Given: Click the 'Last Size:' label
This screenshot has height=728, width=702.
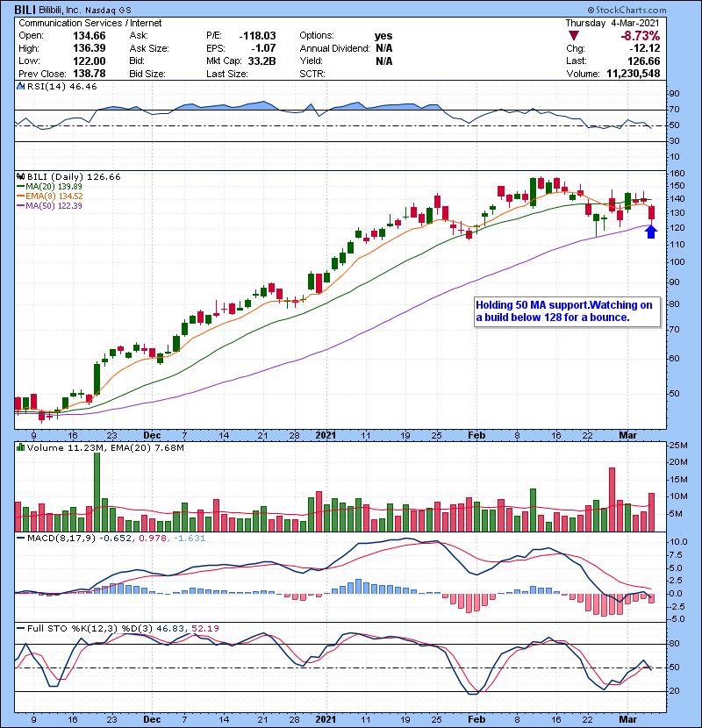Looking at the screenshot, I should coord(226,74).
